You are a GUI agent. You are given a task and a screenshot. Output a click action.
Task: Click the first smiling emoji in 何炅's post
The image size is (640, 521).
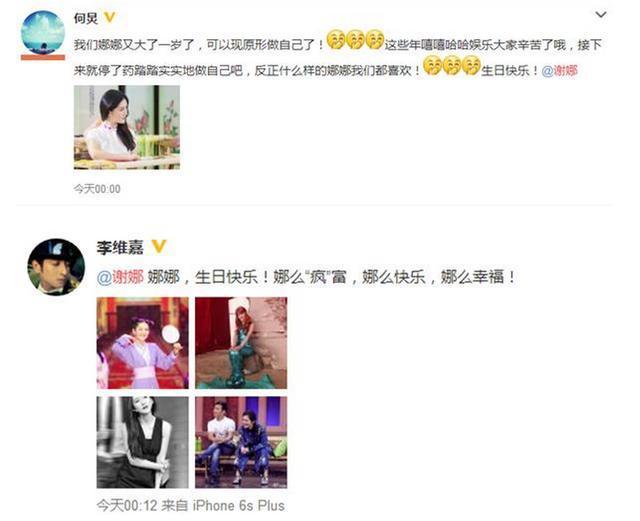coord(336,40)
